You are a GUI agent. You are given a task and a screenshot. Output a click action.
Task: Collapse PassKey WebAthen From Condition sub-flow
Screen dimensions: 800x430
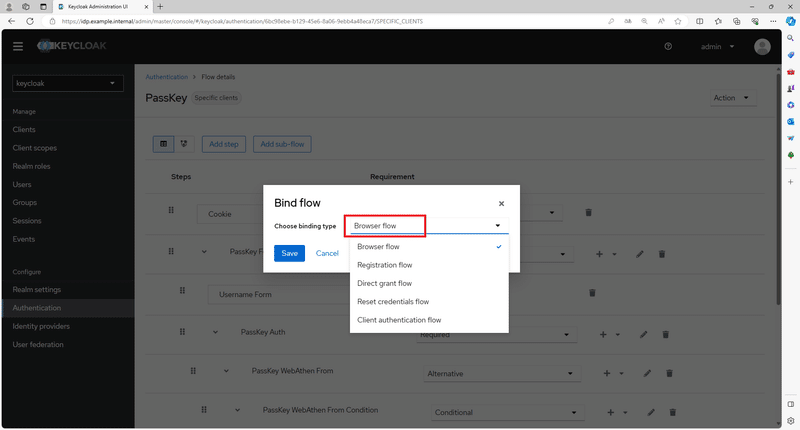tap(237, 410)
